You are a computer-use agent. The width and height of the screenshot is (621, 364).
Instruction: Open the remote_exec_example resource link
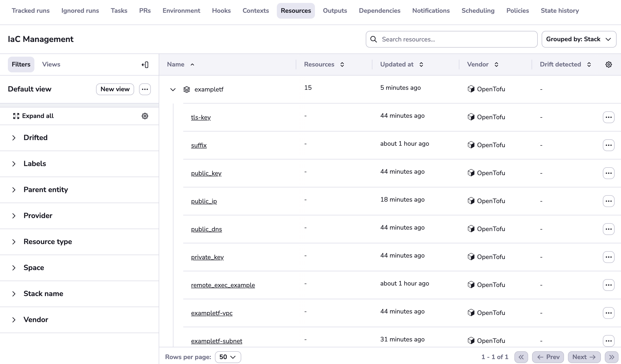(223, 285)
